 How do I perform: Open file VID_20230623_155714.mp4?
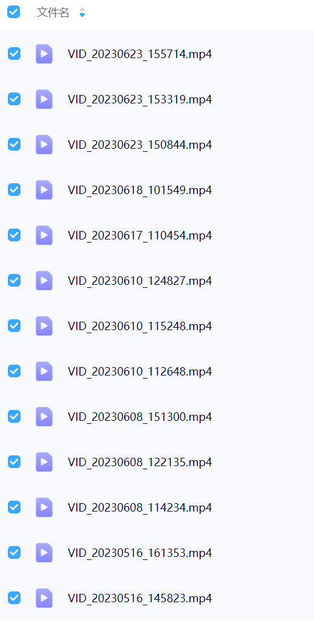140,54
